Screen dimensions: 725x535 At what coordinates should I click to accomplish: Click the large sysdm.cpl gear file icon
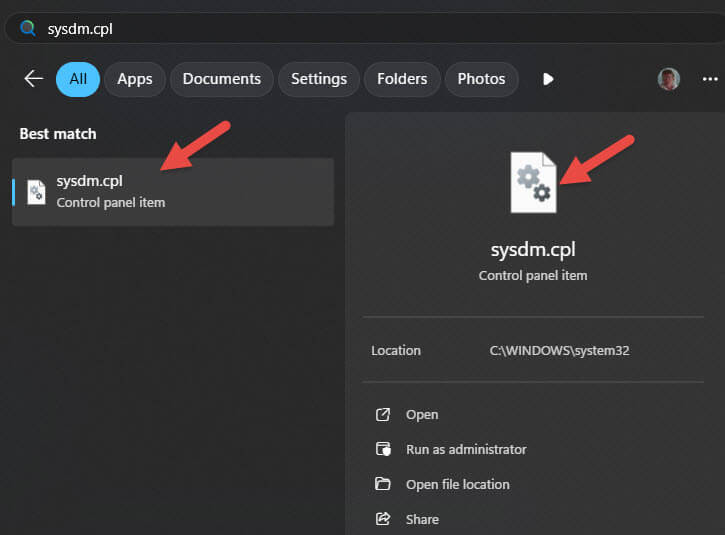click(x=533, y=182)
